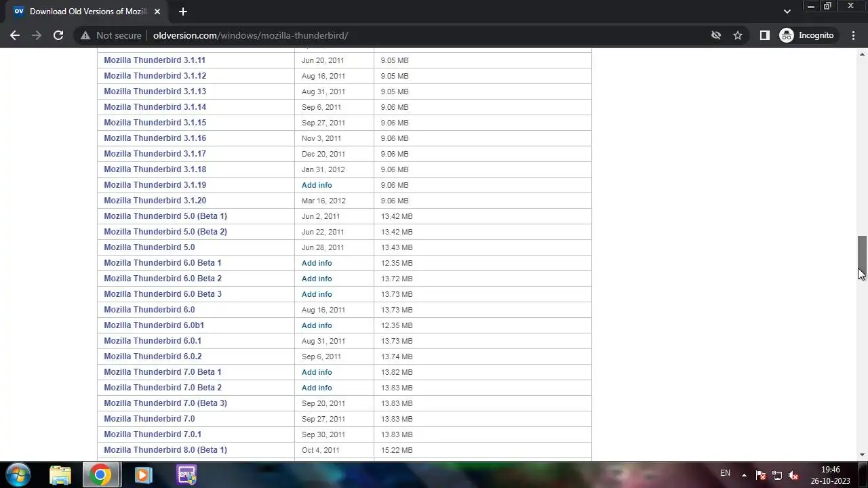The height and width of the screenshot is (488, 868).
Task: Open File Explorer from the taskbar
Action: coord(60,474)
